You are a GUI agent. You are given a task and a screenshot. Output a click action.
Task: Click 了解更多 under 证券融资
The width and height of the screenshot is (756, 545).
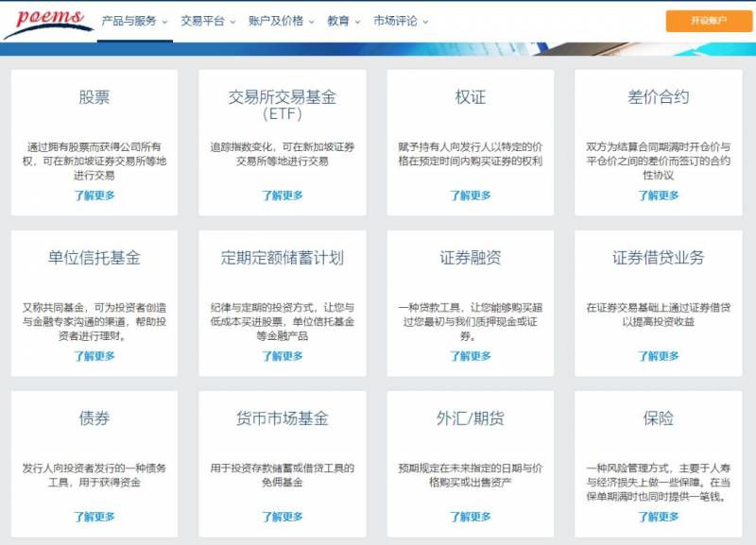471,356
